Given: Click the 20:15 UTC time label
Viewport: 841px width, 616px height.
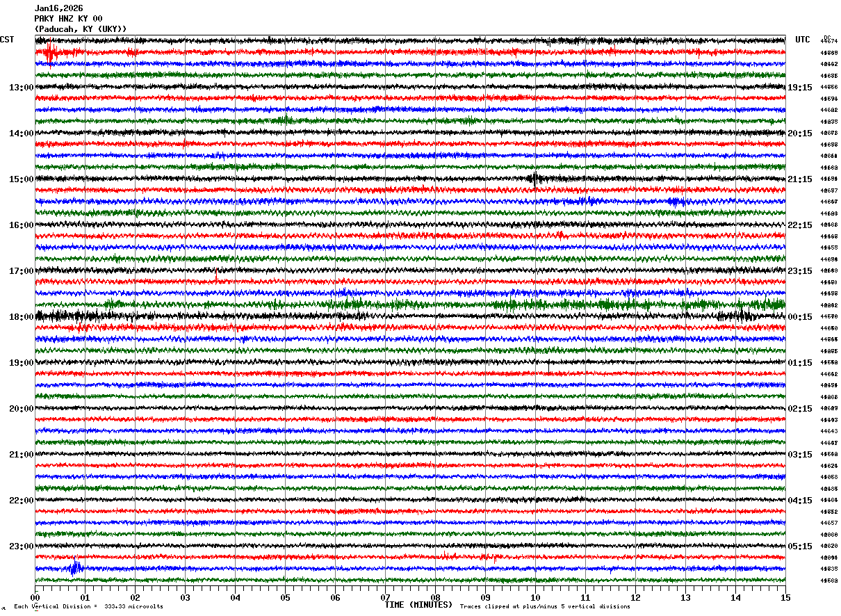Looking at the screenshot, I should [800, 133].
